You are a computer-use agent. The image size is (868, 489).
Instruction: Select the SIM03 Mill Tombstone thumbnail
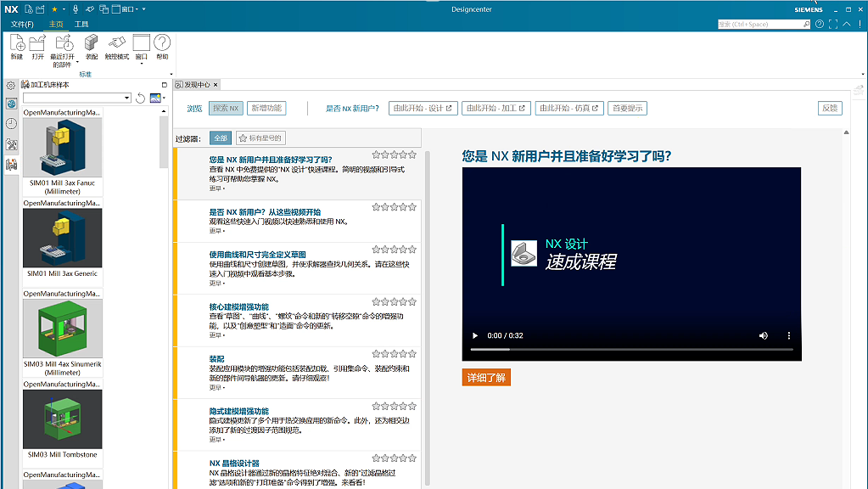63,419
